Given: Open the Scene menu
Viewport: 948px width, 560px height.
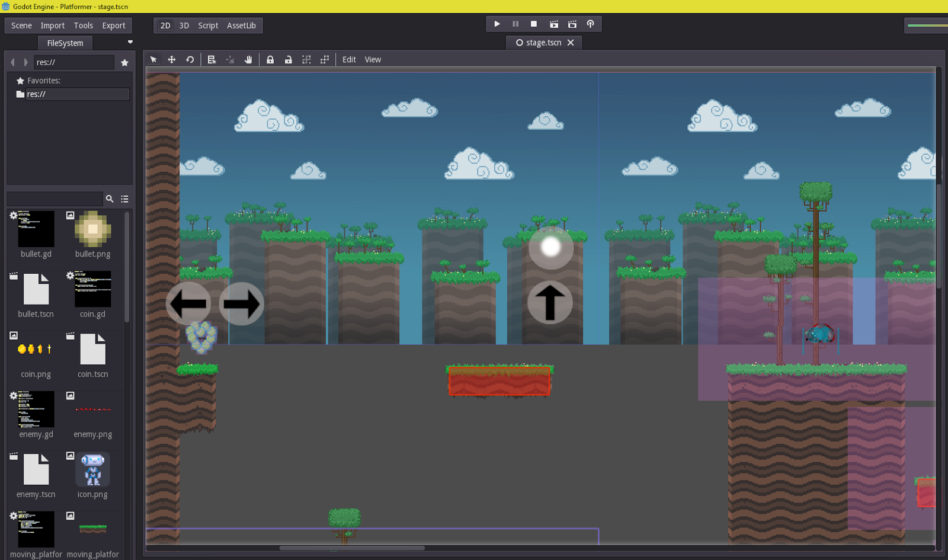Looking at the screenshot, I should click(x=21, y=25).
